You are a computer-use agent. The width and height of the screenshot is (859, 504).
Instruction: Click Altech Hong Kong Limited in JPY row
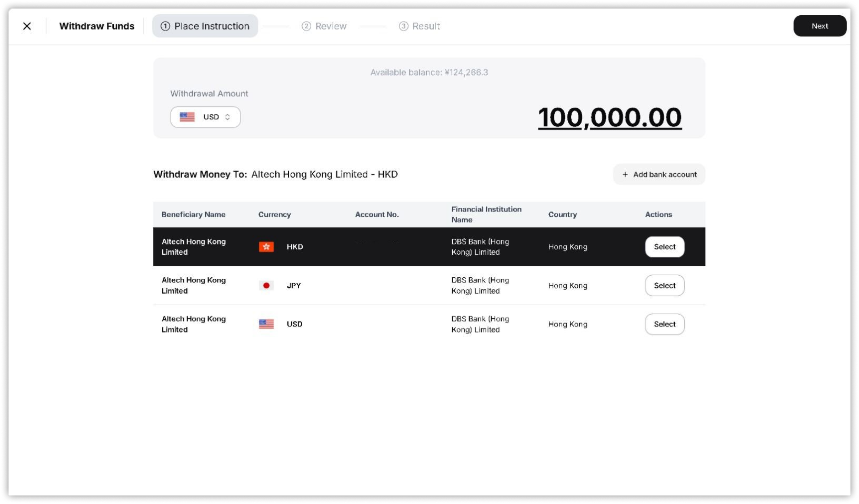(194, 286)
